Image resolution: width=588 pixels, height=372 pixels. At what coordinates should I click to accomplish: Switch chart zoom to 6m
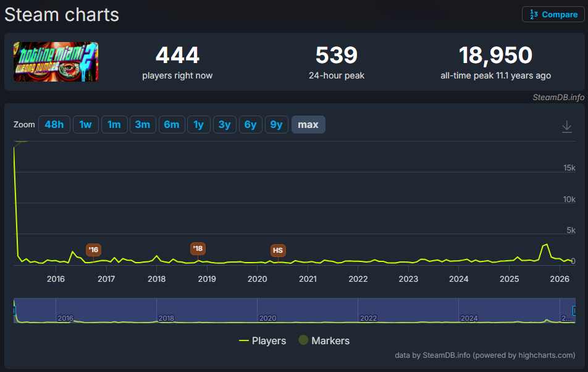click(x=171, y=124)
